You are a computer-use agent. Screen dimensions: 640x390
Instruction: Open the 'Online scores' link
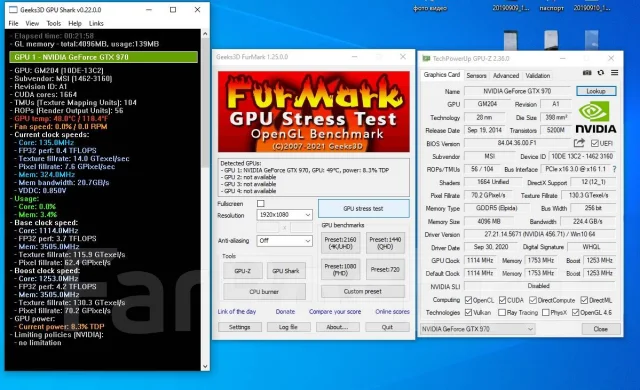(392, 311)
